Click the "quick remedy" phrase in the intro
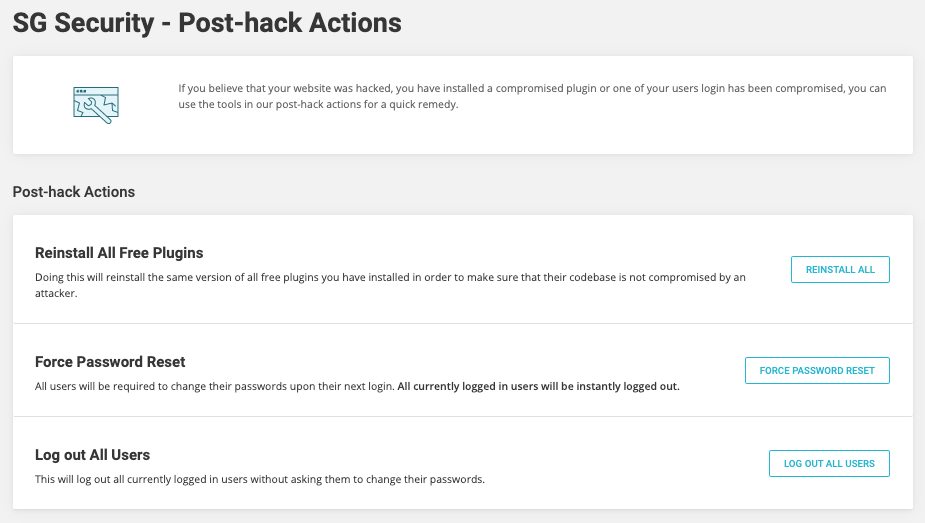This screenshot has height=523, width=925. [424, 104]
